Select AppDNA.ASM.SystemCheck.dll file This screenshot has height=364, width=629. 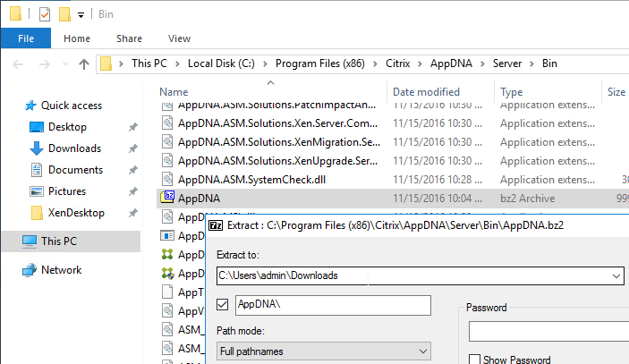tap(251, 180)
